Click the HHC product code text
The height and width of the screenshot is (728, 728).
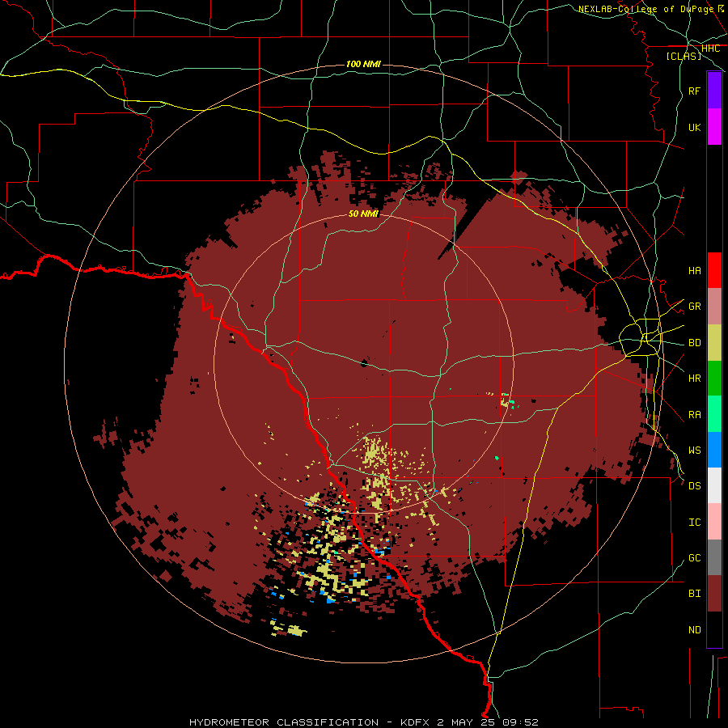click(x=710, y=48)
